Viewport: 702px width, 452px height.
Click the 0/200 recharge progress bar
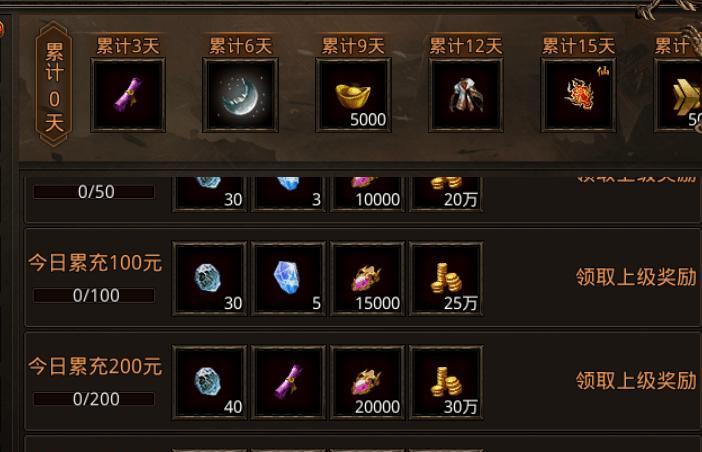pyautogui.click(x=94, y=399)
